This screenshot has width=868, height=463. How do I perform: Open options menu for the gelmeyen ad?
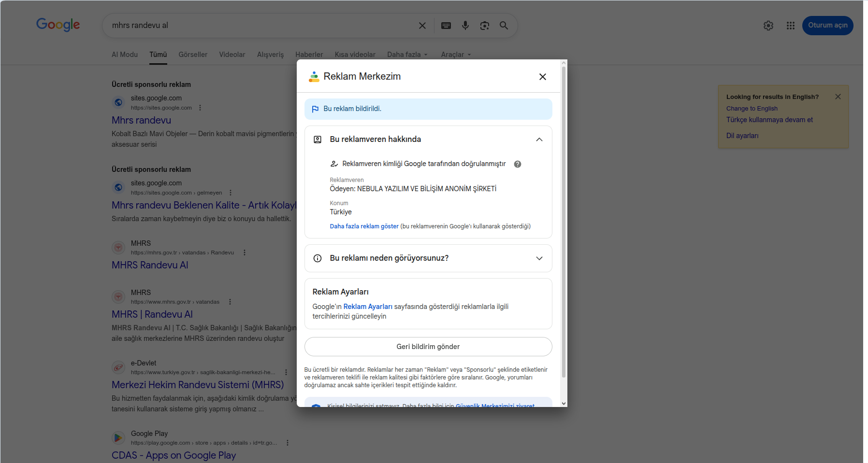click(231, 193)
